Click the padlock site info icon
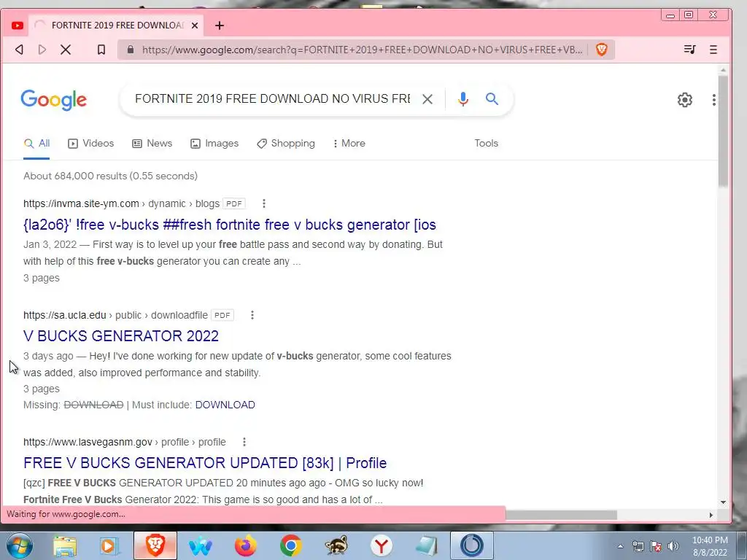 pyautogui.click(x=131, y=50)
